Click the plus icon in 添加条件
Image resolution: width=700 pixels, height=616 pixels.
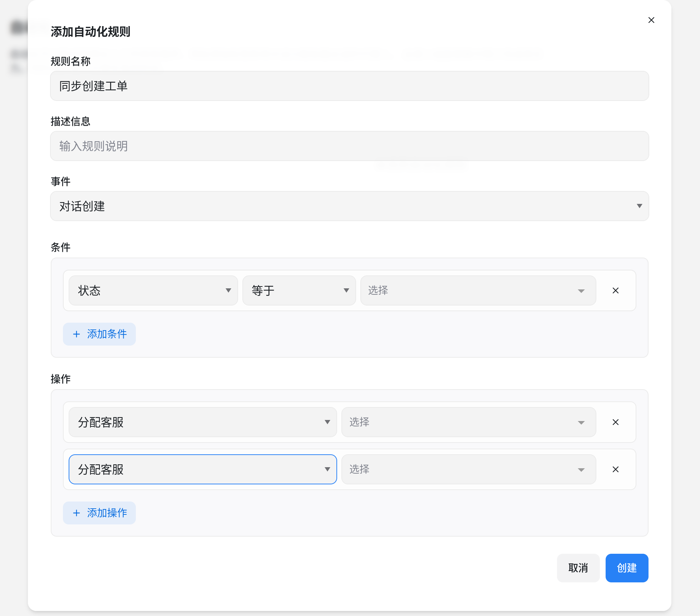(x=77, y=334)
